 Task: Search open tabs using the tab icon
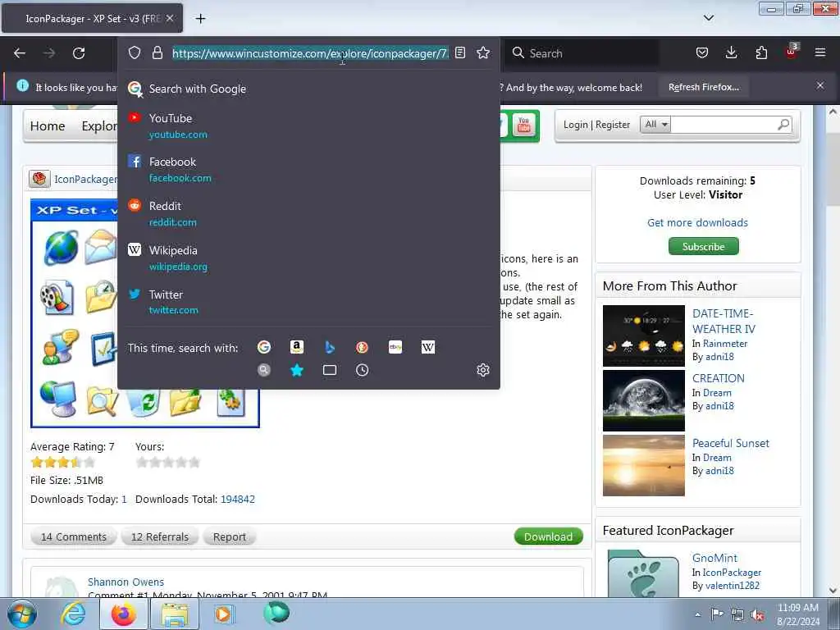[x=330, y=370]
